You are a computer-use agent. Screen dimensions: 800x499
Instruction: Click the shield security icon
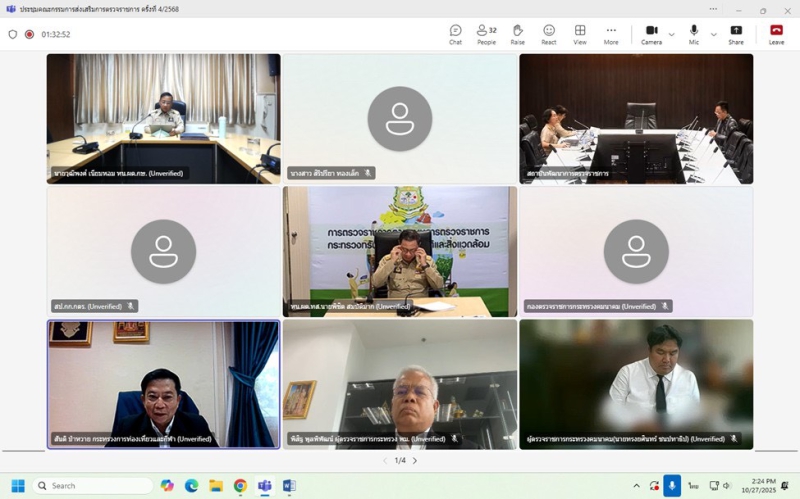[x=13, y=34]
